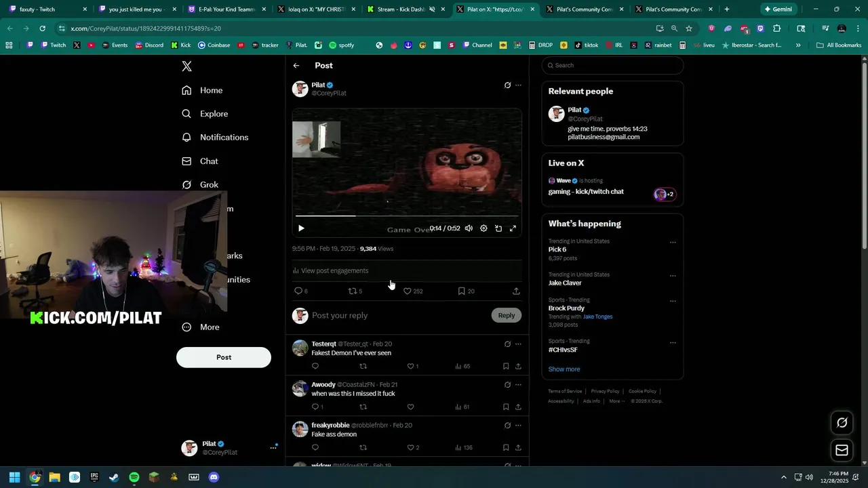Bookmark Awoody's reply
Viewport: 868px width, 488px height.
click(x=506, y=407)
